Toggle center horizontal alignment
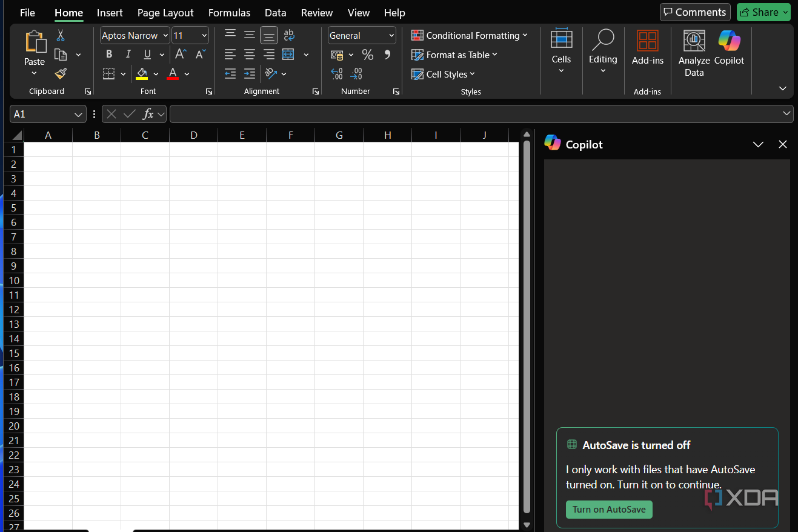798x532 pixels. tap(250, 55)
